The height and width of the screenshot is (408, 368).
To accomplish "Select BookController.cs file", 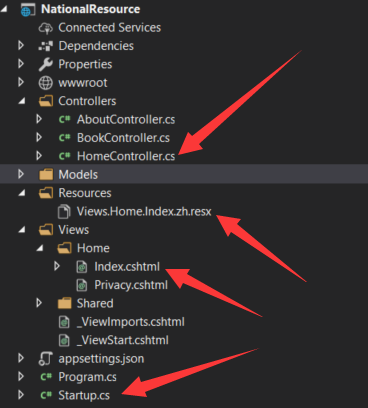I will (x=123, y=138).
